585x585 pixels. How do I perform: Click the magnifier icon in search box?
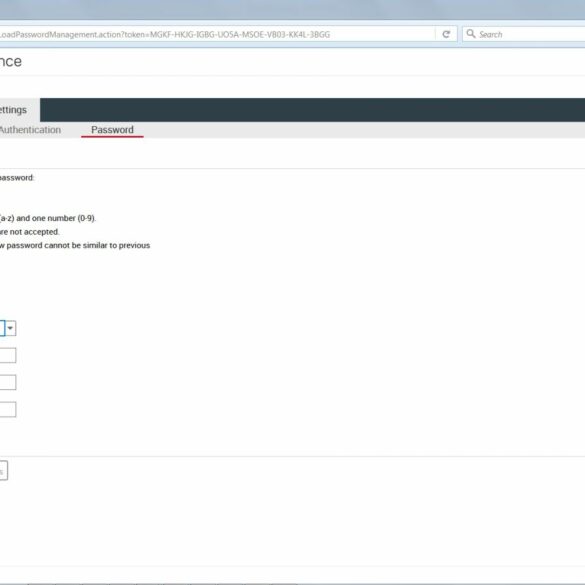tap(471, 34)
